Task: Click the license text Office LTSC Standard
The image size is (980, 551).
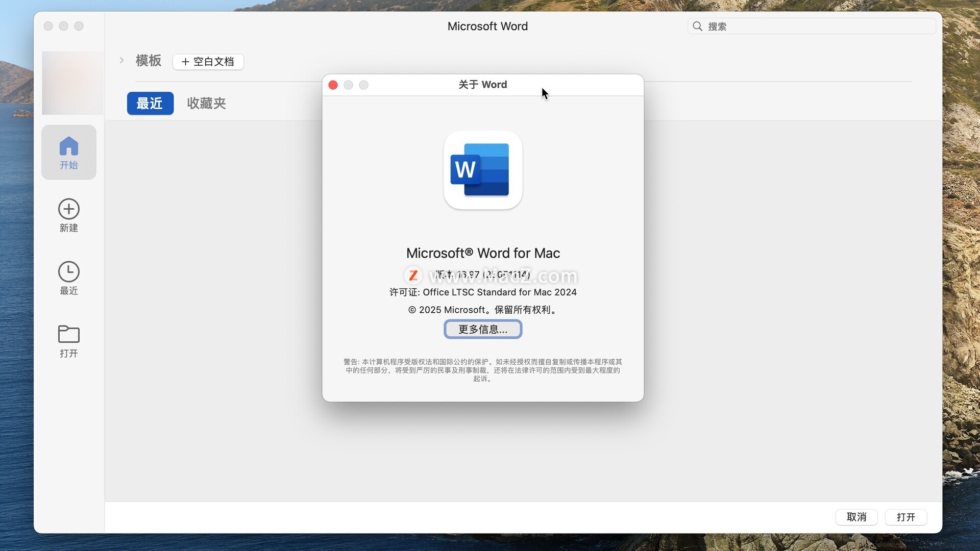Action: [x=483, y=292]
